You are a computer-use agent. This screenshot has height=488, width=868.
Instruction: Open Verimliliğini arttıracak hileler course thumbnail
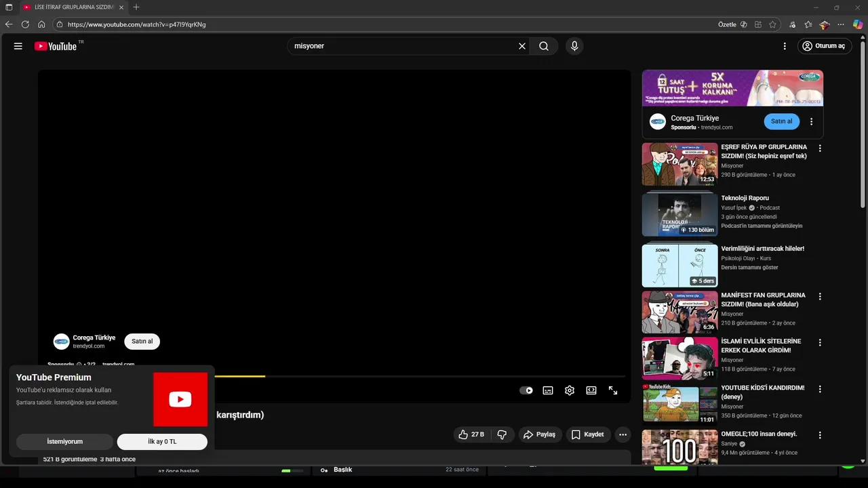coord(679,266)
